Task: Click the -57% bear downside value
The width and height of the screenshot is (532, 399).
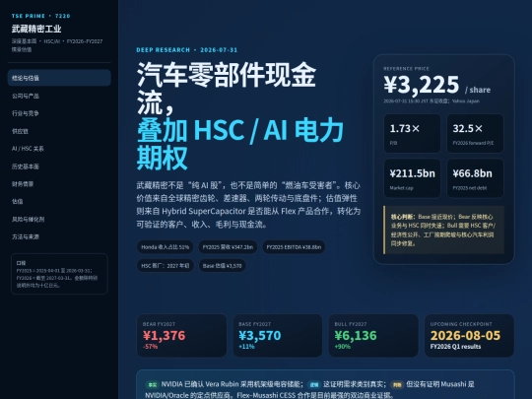Action: click(x=151, y=347)
